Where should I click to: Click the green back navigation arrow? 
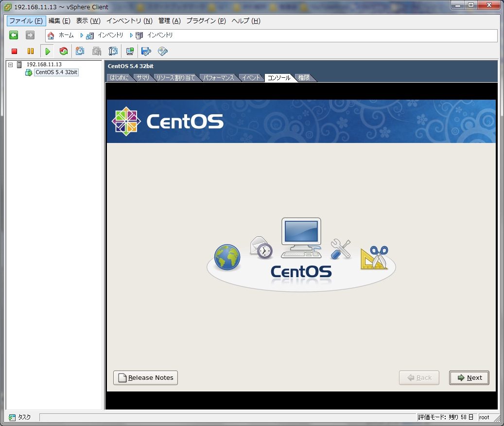pos(14,35)
